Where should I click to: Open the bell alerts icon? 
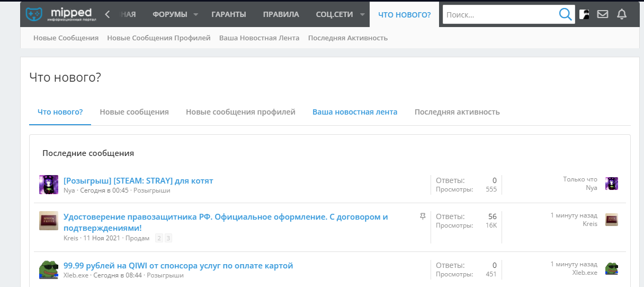[x=622, y=14]
